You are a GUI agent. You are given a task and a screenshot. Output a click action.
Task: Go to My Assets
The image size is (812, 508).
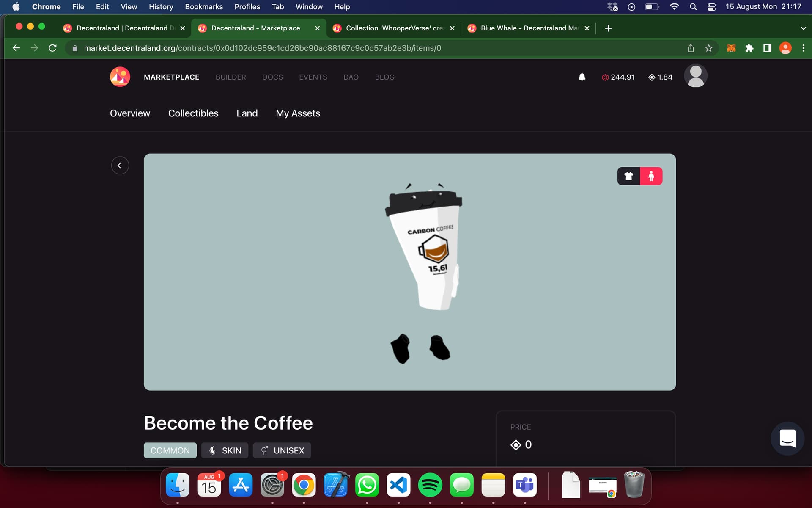[x=298, y=113]
